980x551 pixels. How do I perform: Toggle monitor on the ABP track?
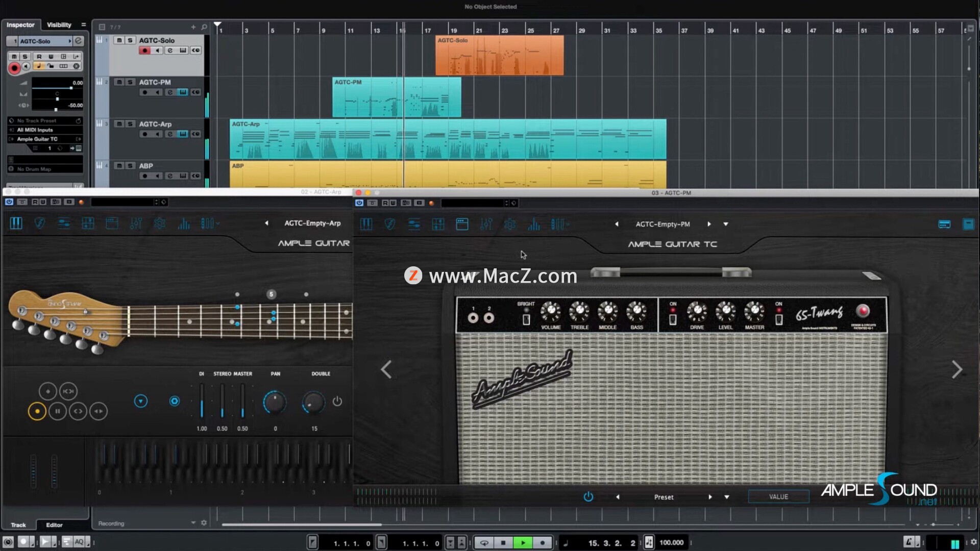tap(157, 176)
